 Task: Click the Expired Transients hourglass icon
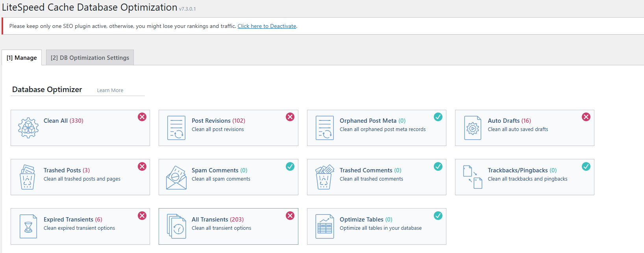[x=28, y=227]
